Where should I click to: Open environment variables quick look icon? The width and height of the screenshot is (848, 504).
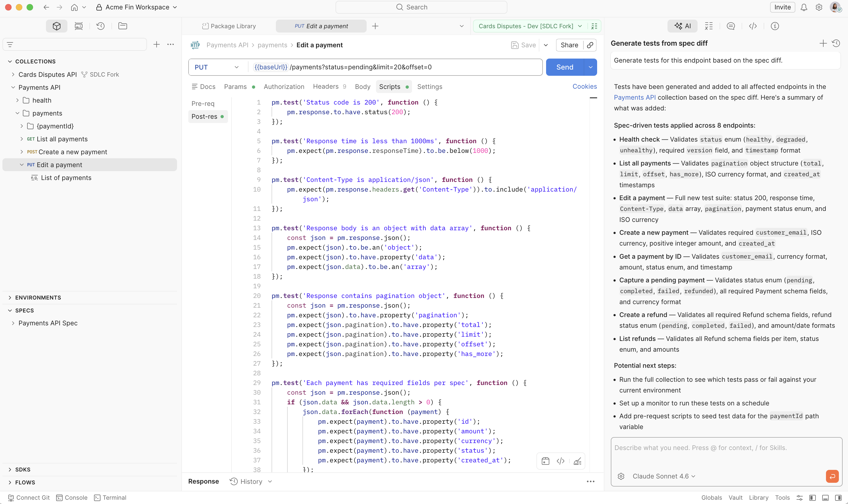(594, 26)
